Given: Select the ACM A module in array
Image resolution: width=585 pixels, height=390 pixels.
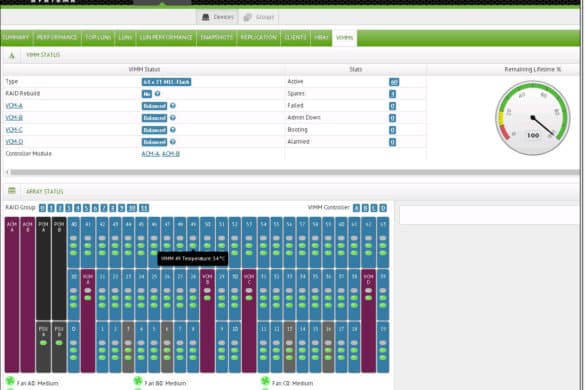Looking at the screenshot, I should click(x=12, y=294).
